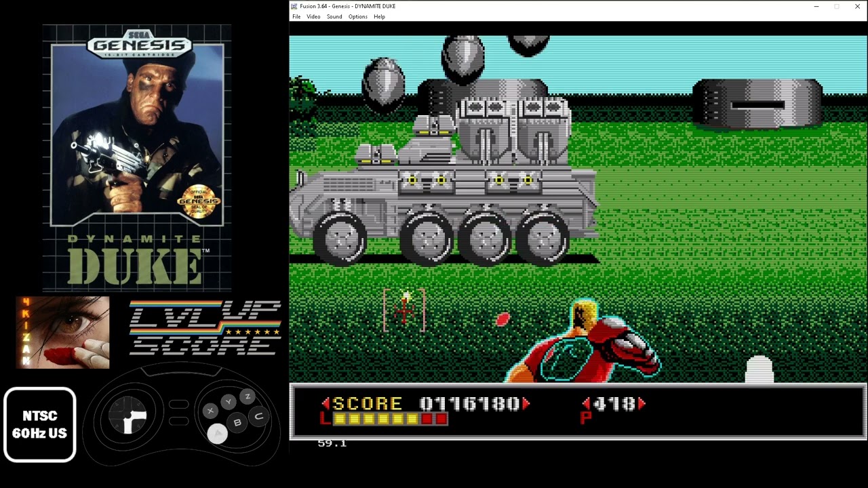Click the SCORE 0116180 readout
868x488 pixels.
425,404
